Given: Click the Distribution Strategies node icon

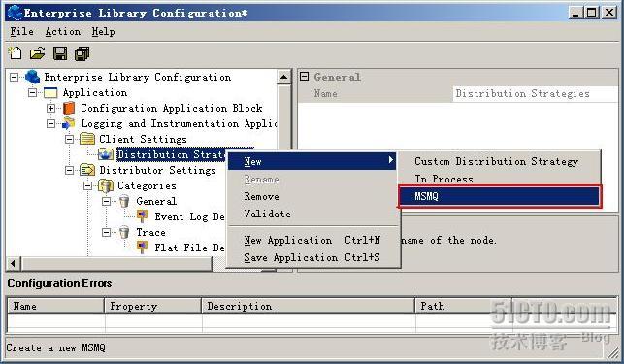Looking at the screenshot, I should point(106,154).
